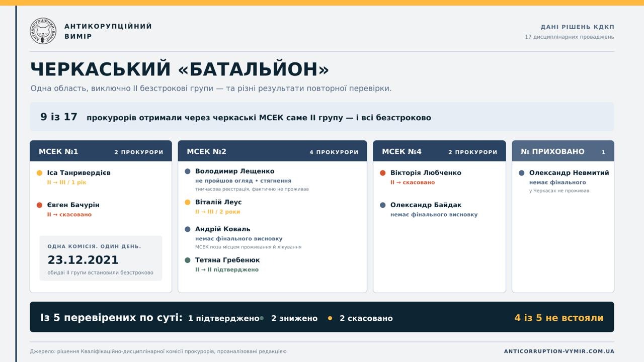The image size is (644, 362).
Task: Click the name Володимир Лещенко
Action: tap(235, 171)
